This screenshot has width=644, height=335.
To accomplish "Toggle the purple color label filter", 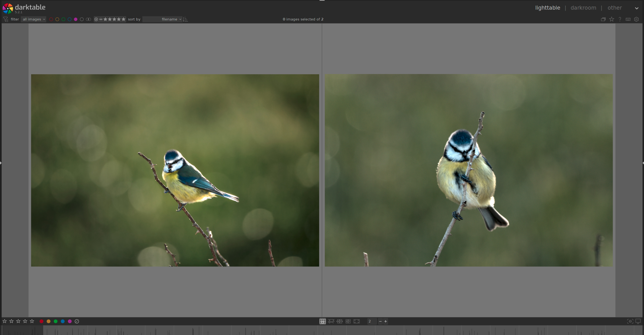I will [76, 19].
